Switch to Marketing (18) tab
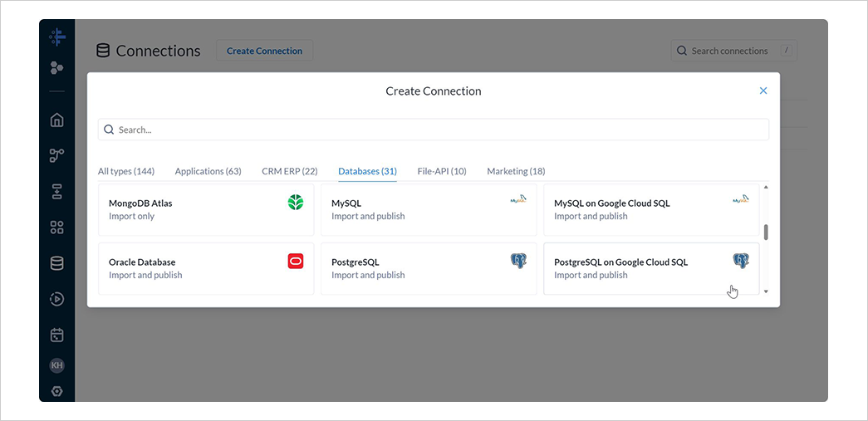 coord(516,171)
